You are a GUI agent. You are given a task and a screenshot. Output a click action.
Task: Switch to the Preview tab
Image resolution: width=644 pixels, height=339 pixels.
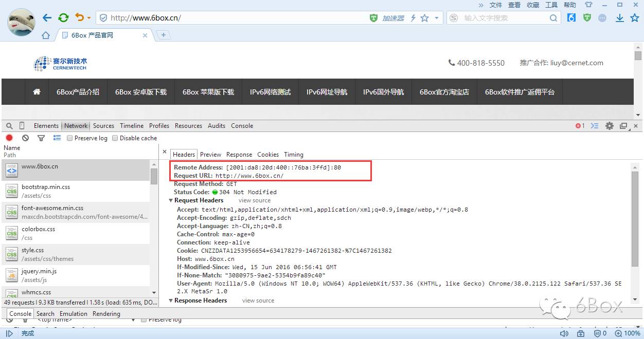click(x=210, y=155)
